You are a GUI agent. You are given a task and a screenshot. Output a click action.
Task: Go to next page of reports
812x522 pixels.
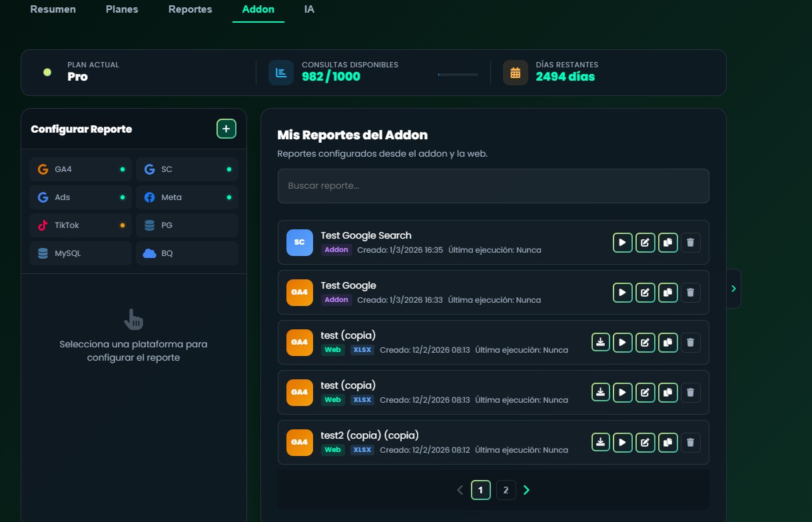click(x=527, y=491)
